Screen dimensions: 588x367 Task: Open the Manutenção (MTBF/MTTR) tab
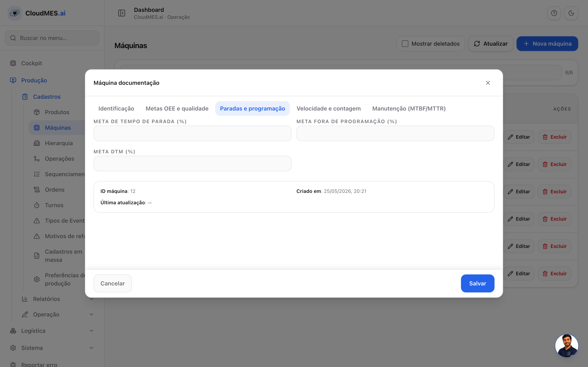click(409, 108)
